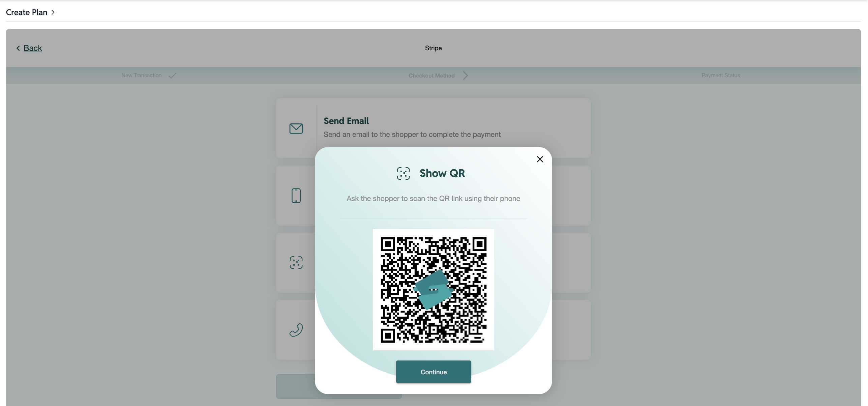Click the QR scan icon in dialog header
Image resolution: width=868 pixels, height=406 pixels.
403,173
